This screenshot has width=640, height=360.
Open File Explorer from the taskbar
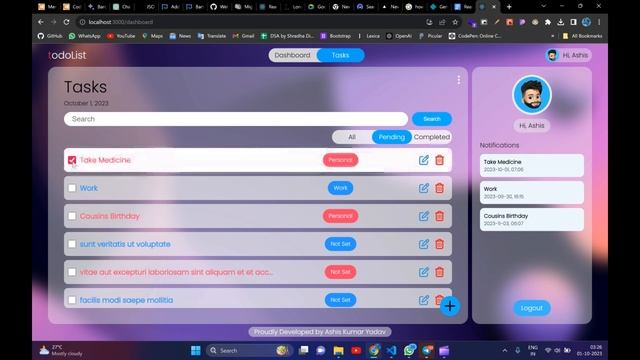pos(338,350)
